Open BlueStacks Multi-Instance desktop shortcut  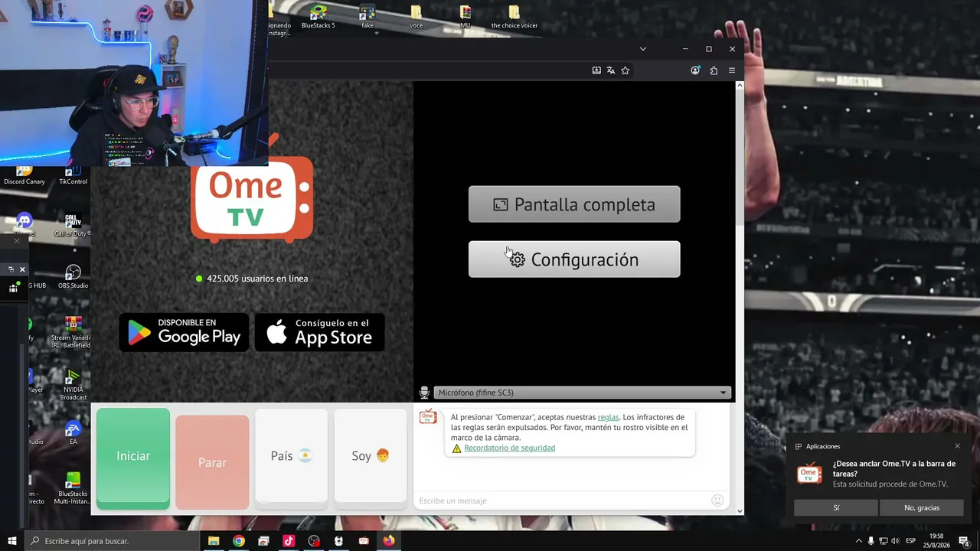73,488
